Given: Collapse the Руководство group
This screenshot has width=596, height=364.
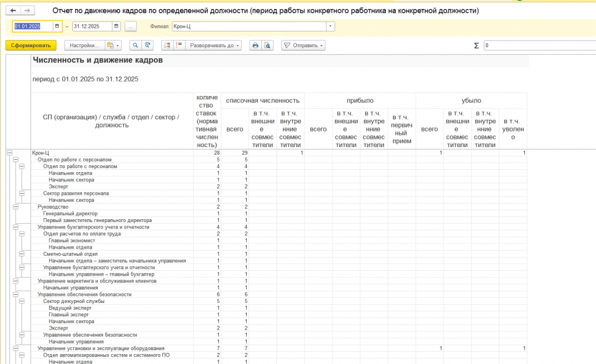Looking at the screenshot, I should [x=16, y=206].
